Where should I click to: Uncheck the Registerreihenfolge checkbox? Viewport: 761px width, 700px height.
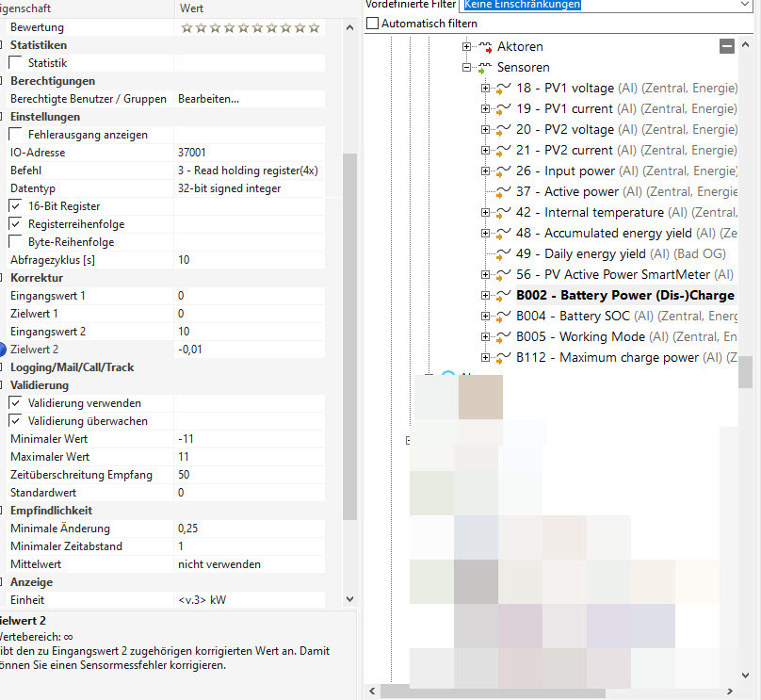click(x=15, y=224)
